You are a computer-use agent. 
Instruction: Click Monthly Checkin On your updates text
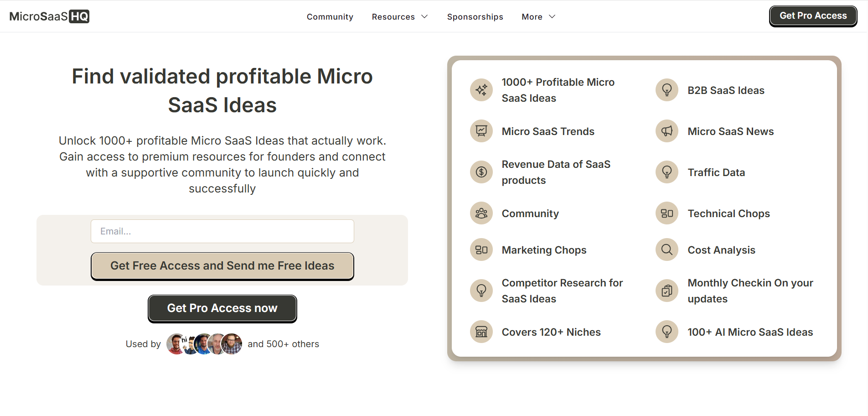coord(750,291)
